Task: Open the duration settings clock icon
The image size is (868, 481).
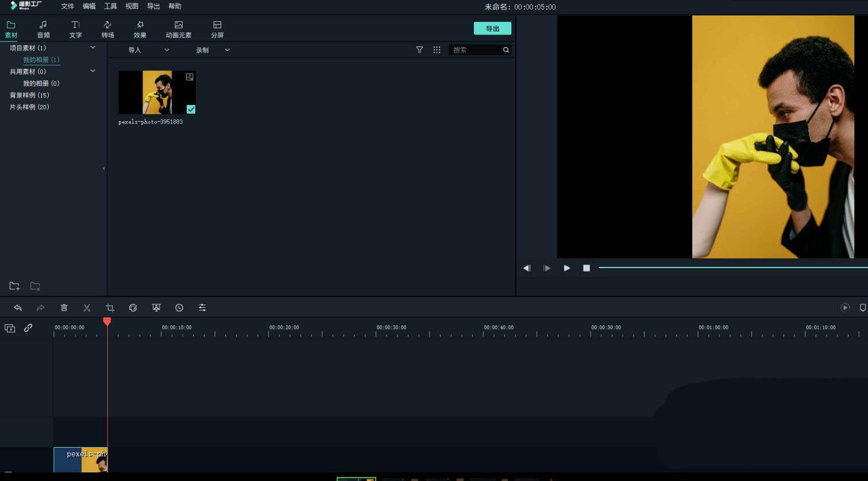Action: [x=179, y=308]
